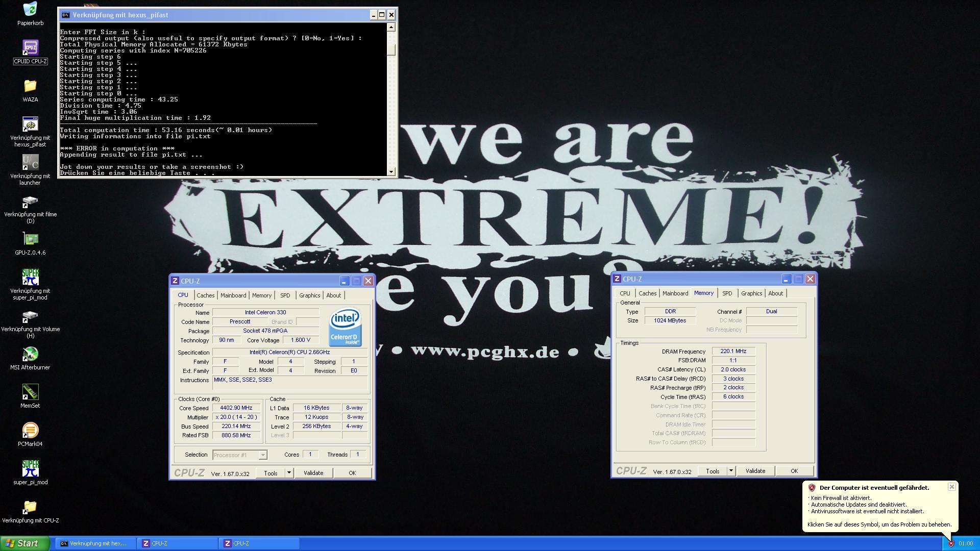The width and height of the screenshot is (980, 551).
Task: Switch to hexus pifast taskbar button
Action: point(95,543)
